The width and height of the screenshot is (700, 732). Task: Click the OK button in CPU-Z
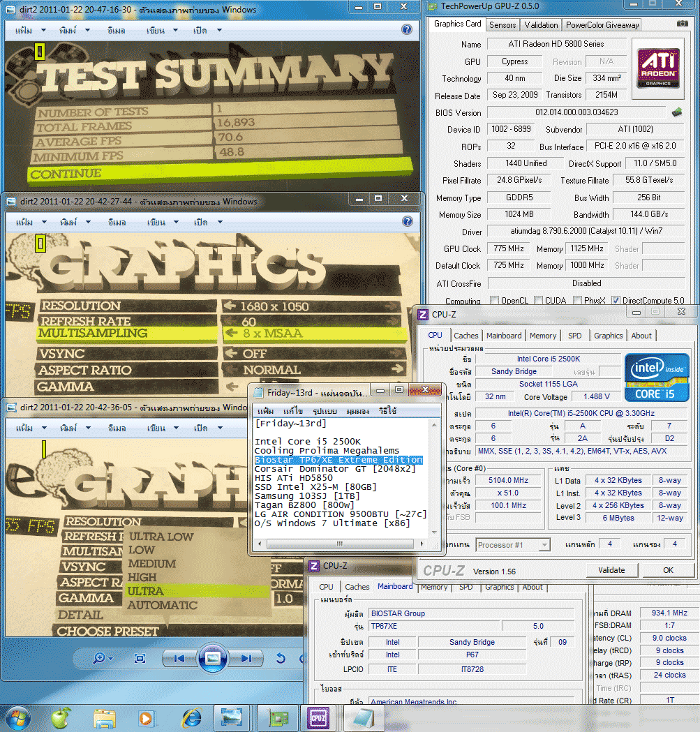(668, 570)
